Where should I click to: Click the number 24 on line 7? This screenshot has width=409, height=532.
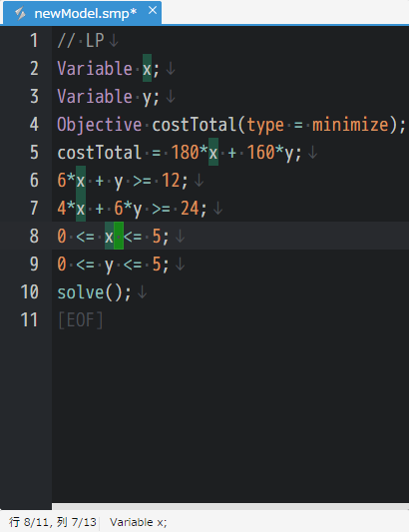190,209
